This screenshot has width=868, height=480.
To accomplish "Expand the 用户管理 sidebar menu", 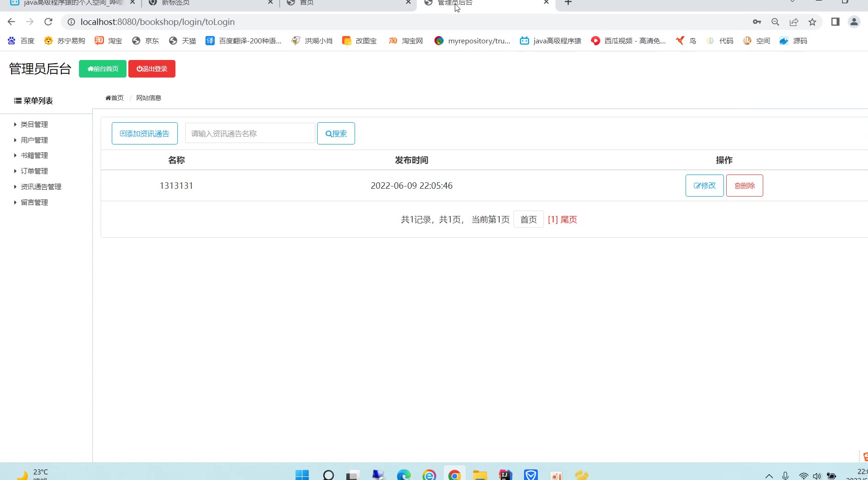I will pyautogui.click(x=34, y=140).
